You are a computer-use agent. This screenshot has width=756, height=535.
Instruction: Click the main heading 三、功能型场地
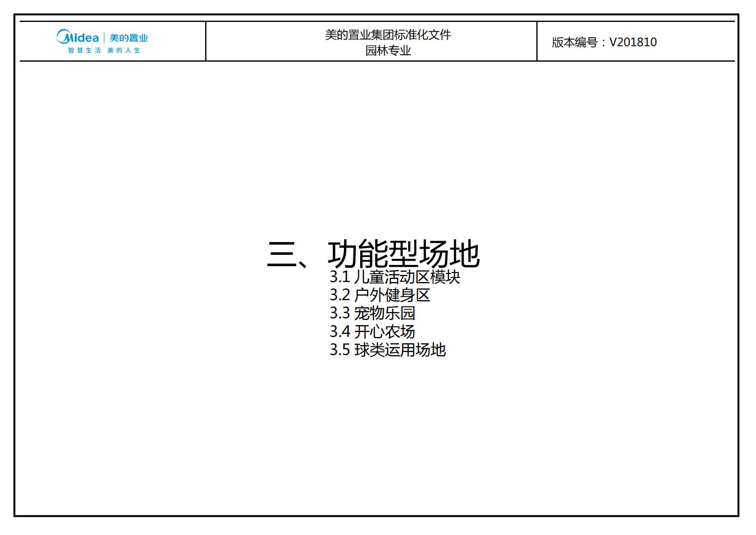pyautogui.click(x=373, y=253)
